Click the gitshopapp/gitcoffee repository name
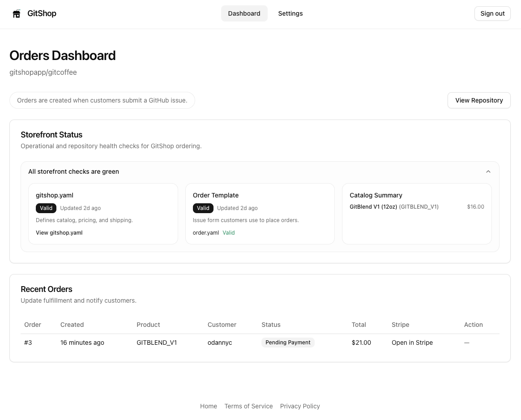521x420 pixels. tap(43, 72)
